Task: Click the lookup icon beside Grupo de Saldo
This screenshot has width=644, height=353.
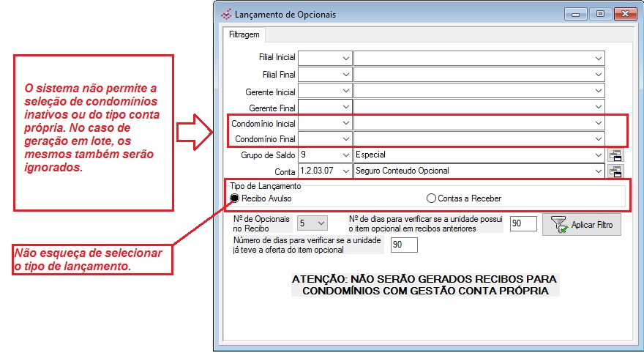Action: pyautogui.click(x=615, y=155)
